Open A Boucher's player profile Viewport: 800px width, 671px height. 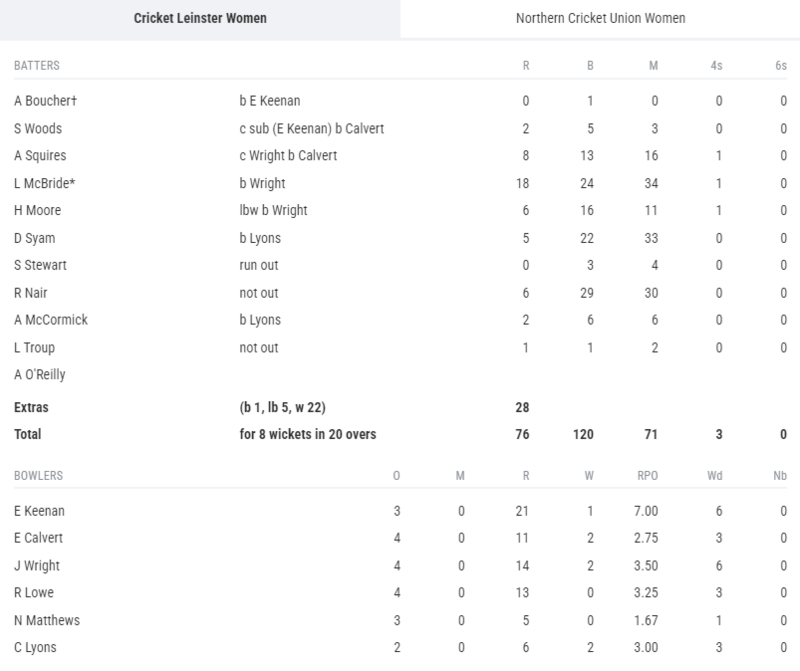pyautogui.click(x=40, y=101)
